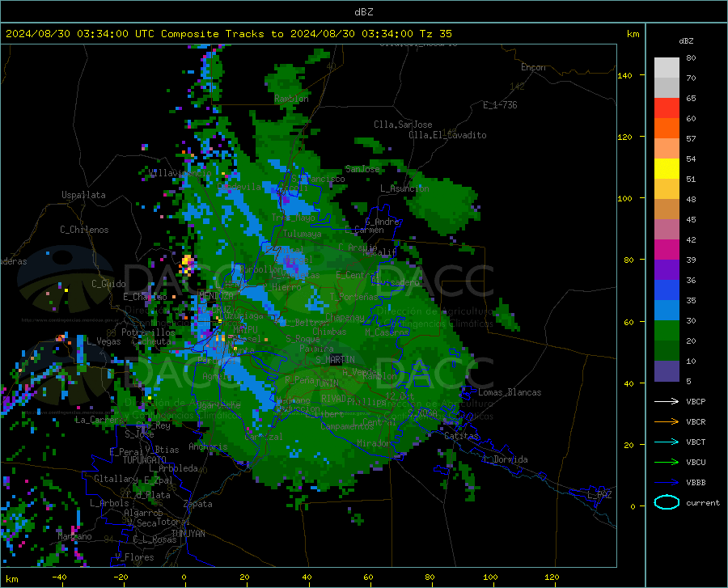This screenshot has width=728, height=588.
Task: Click the dBZ heading above the color scale
Action: 686,40
